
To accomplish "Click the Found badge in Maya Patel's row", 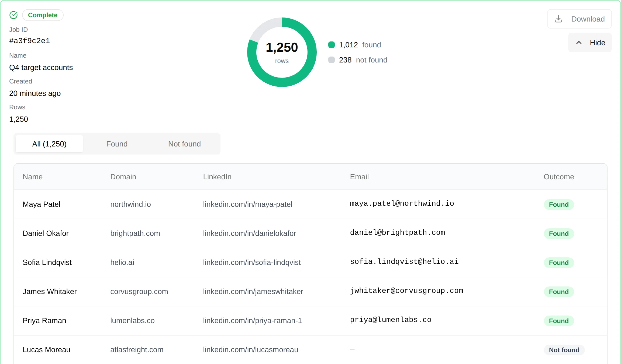I will coord(559,205).
